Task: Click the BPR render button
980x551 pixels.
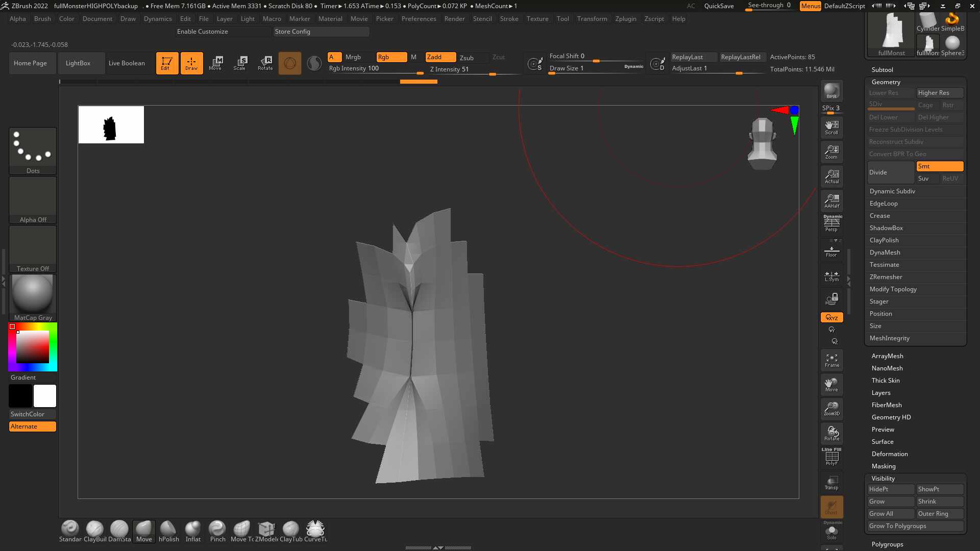Action: click(831, 91)
